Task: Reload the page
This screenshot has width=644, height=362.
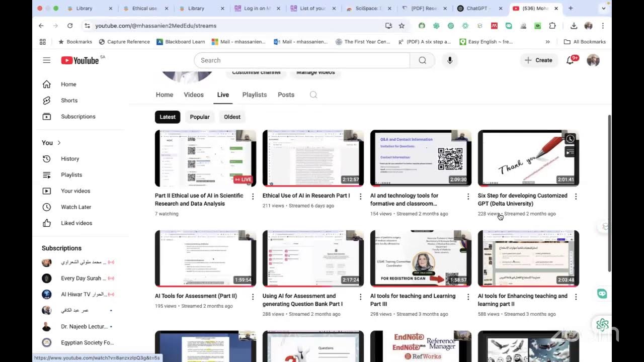Action: [x=70, y=26]
